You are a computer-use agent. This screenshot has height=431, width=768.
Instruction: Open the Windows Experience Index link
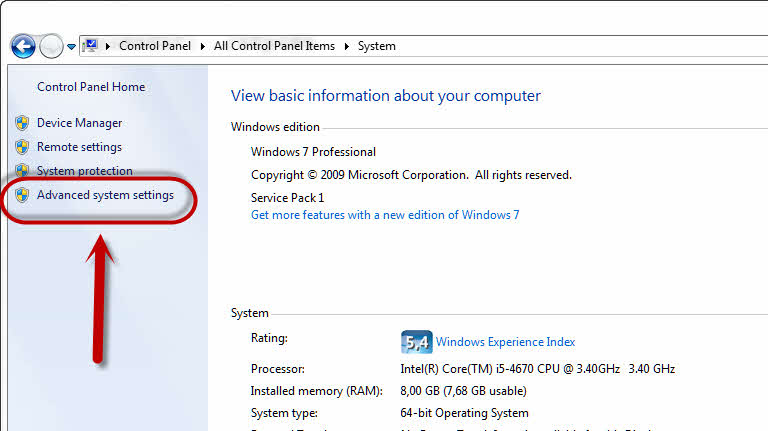tap(505, 342)
